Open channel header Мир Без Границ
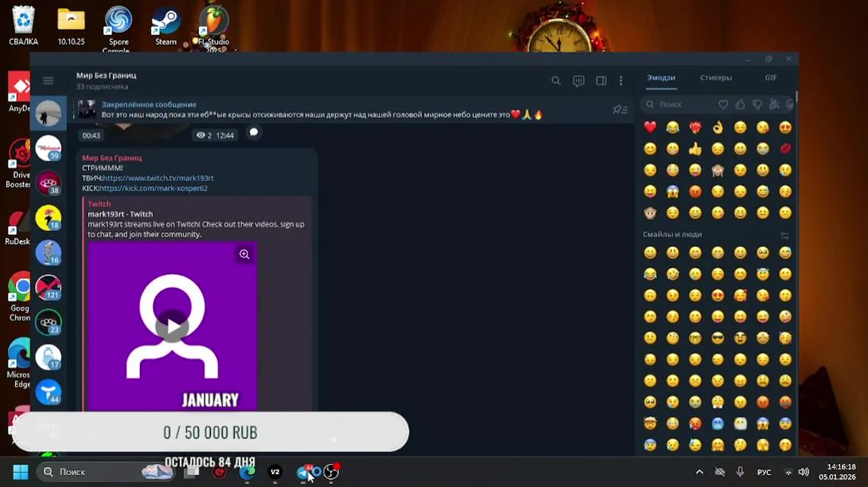 coord(106,75)
